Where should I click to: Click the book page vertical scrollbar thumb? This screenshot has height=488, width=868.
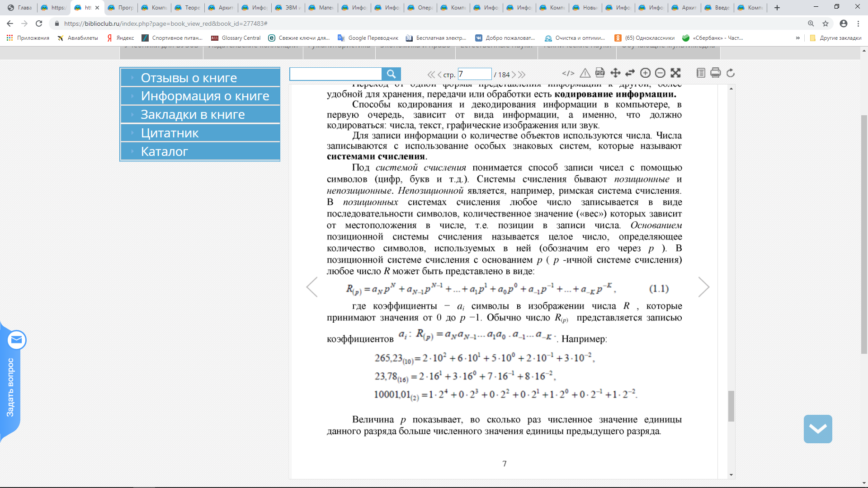[731, 406]
